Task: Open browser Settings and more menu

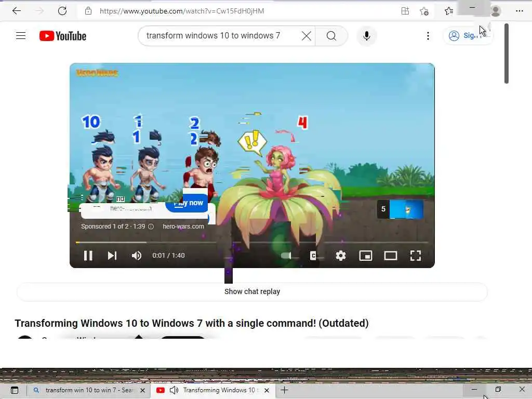Action: pyautogui.click(x=519, y=11)
